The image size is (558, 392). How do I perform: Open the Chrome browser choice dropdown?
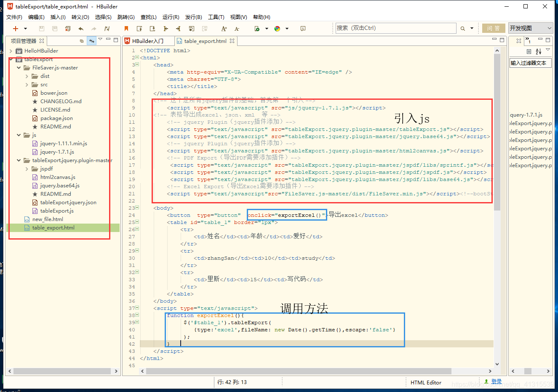click(x=287, y=29)
